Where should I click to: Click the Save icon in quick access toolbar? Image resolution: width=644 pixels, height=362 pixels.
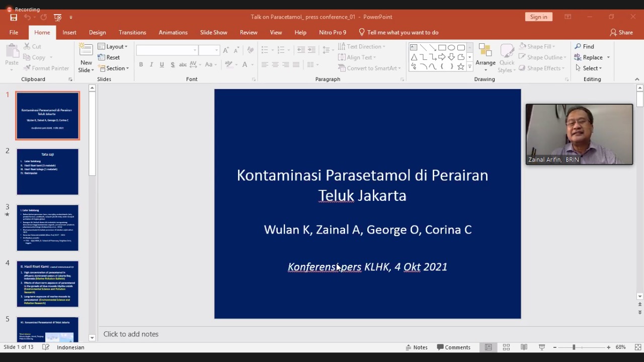point(14,17)
